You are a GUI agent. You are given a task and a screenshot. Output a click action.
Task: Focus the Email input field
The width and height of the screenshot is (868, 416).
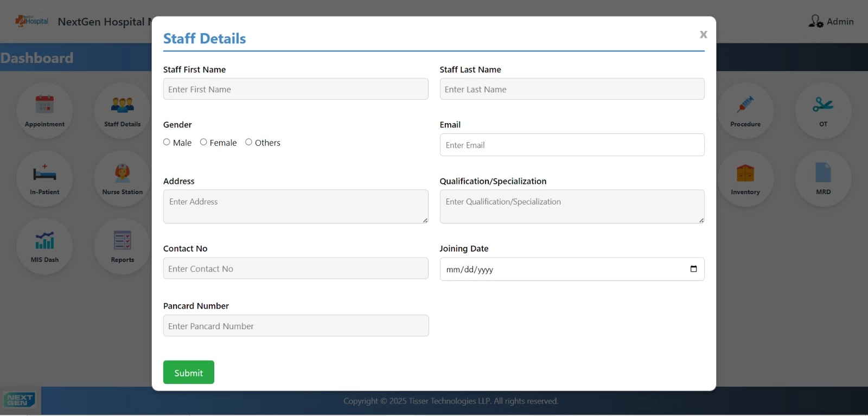(x=572, y=145)
